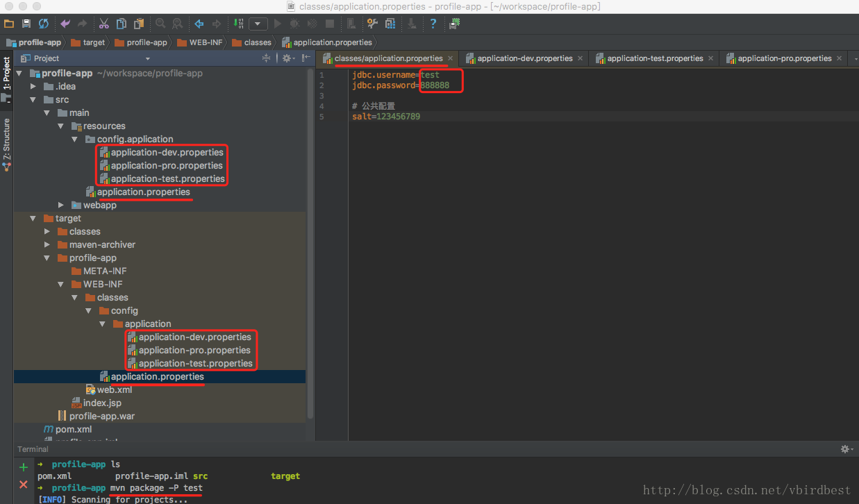Collapse the profile-app root tree node
This screenshot has width=859, height=504.
[x=19, y=74]
